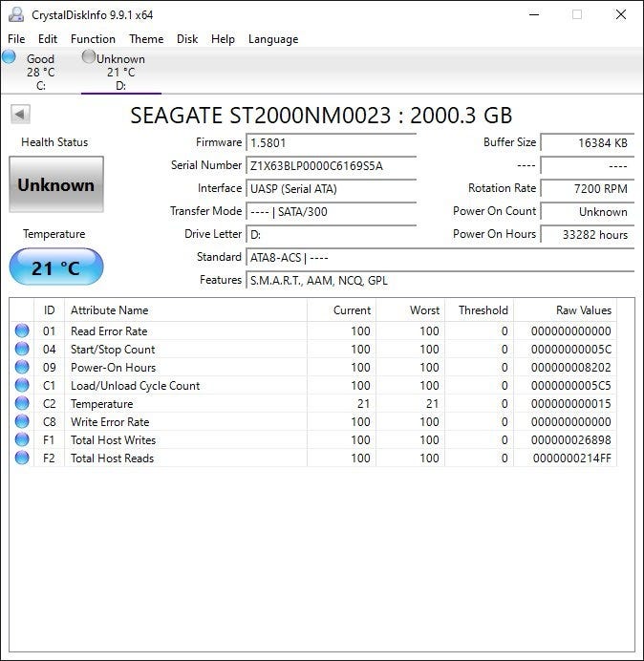The image size is (644, 661).
Task: Click the Threshold column header
Action: click(x=479, y=310)
